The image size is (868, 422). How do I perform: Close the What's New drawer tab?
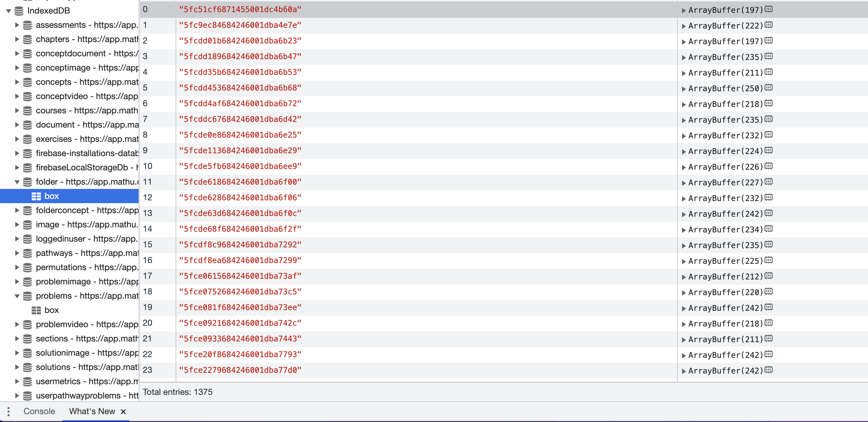[123, 412]
